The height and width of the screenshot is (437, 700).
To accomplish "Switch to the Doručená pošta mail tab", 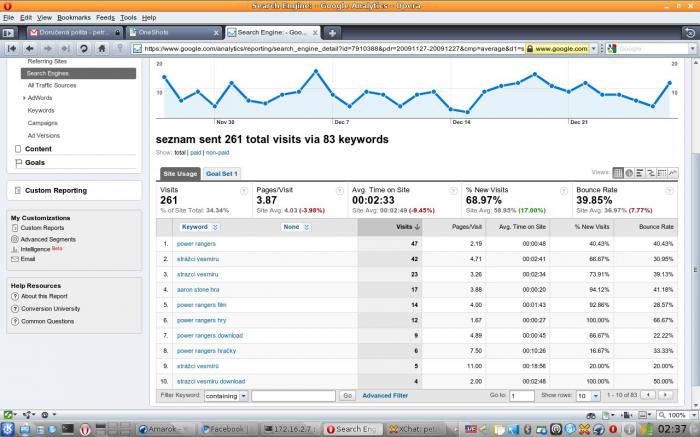I will (75, 33).
